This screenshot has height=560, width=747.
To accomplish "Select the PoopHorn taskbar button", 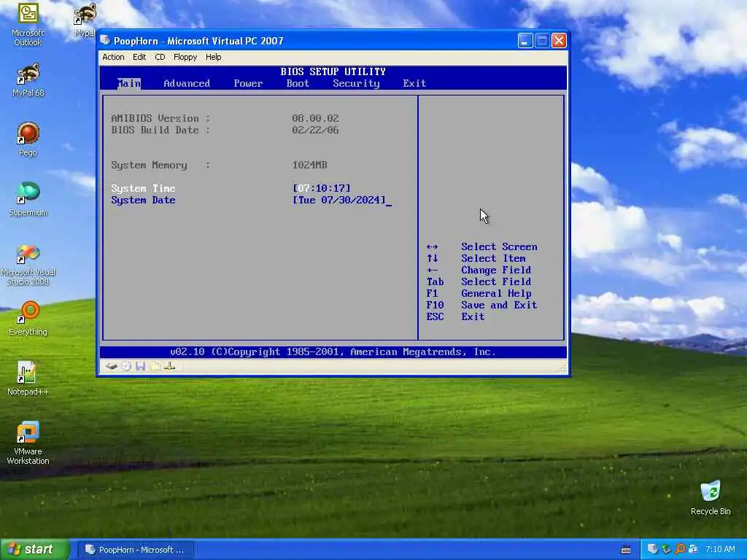I will pyautogui.click(x=135, y=550).
